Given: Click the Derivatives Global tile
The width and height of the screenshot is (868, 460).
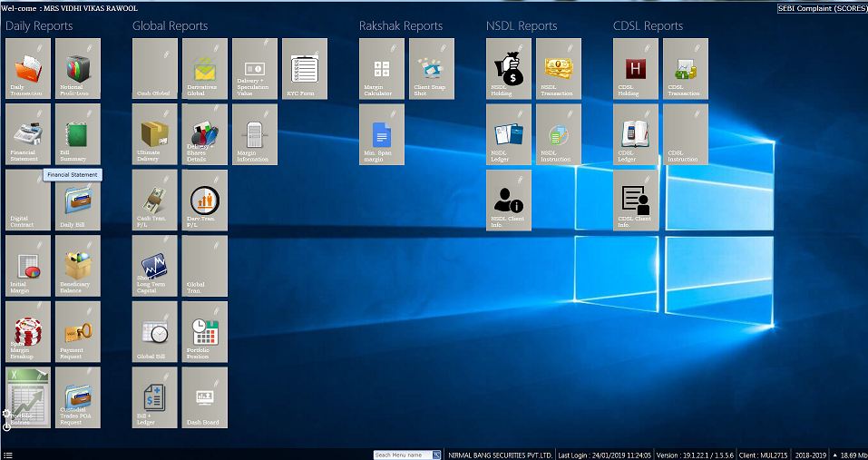Looking at the screenshot, I should tap(205, 69).
